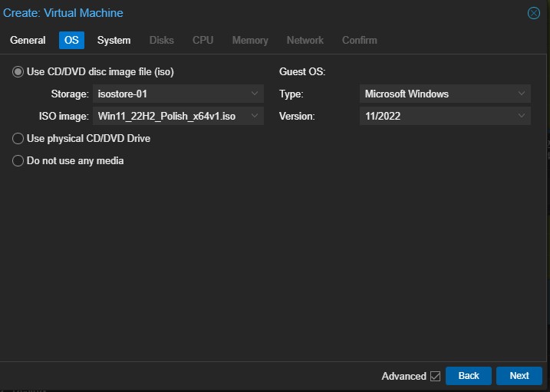
Task: Open the ISO image dropdown arrow
Action: [255, 117]
